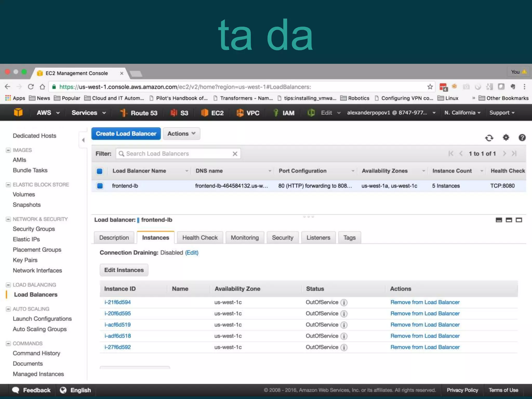The width and height of the screenshot is (532, 399).
Task: Maximize the details pane with the rightmost layout icon
Action: (519, 220)
